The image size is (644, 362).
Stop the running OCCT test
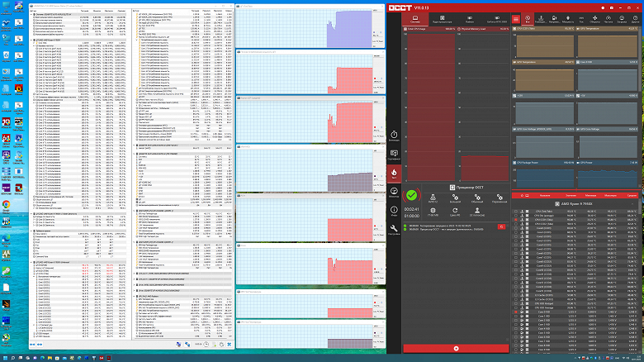tap(456, 349)
